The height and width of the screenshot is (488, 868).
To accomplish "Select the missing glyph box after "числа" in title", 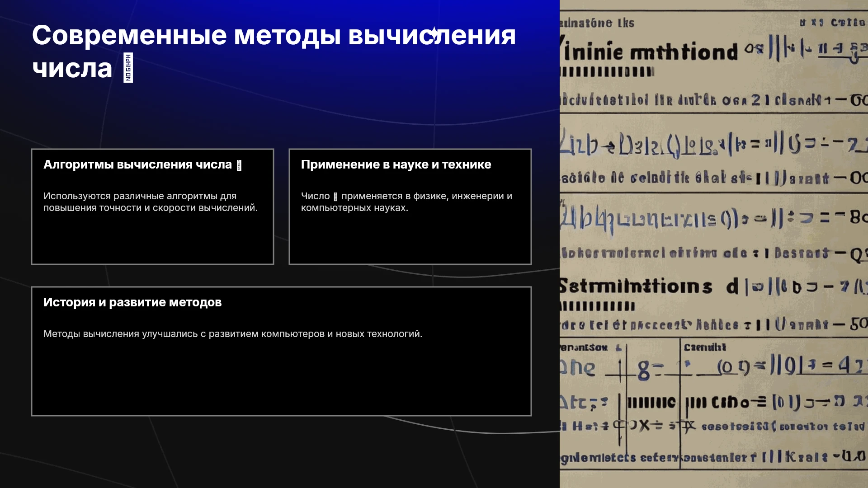I will [x=128, y=68].
